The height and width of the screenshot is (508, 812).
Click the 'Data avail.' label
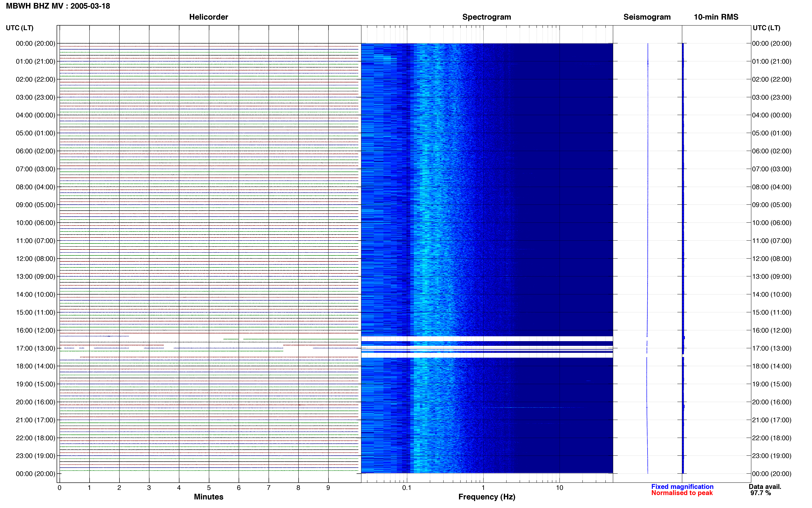click(x=765, y=487)
